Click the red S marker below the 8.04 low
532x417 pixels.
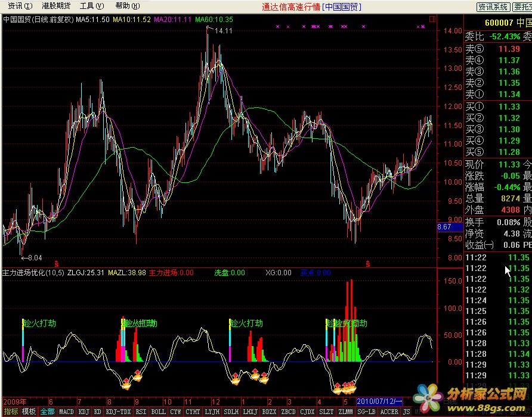[x=56, y=263]
